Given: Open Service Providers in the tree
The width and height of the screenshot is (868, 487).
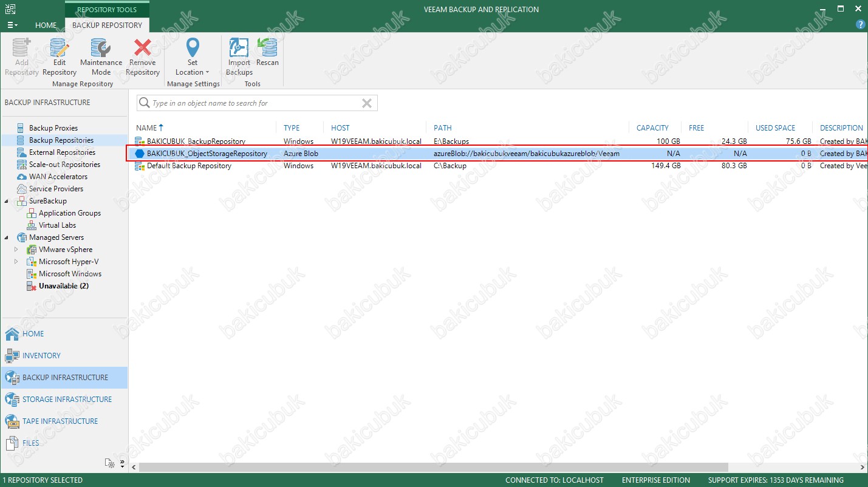Looking at the screenshot, I should [x=56, y=189].
